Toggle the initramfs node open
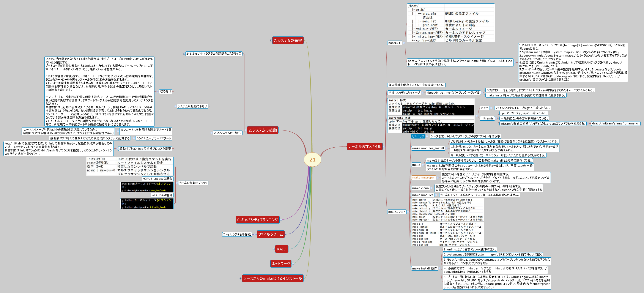 [496, 118]
